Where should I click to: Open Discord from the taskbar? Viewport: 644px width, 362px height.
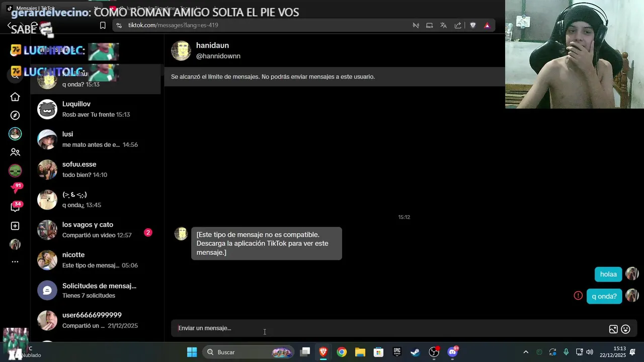pos(452,352)
